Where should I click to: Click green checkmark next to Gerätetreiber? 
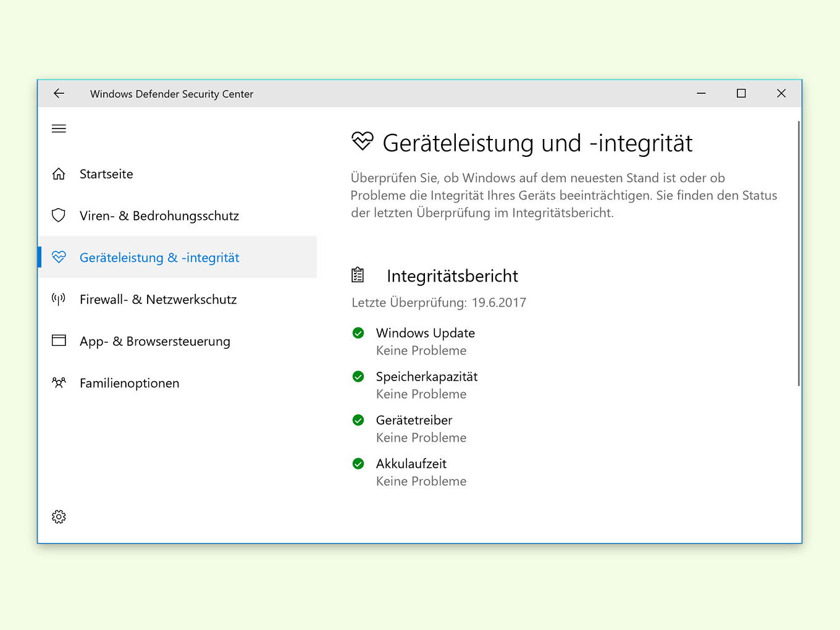click(x=358, y=420)
